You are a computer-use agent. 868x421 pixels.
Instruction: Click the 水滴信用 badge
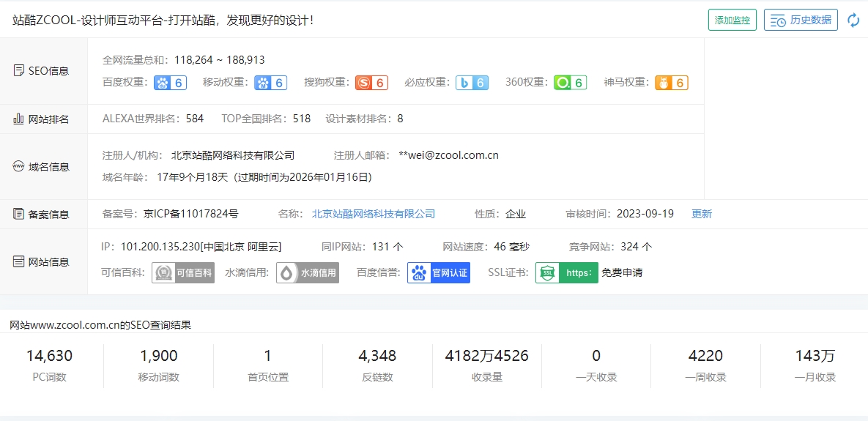308,273
